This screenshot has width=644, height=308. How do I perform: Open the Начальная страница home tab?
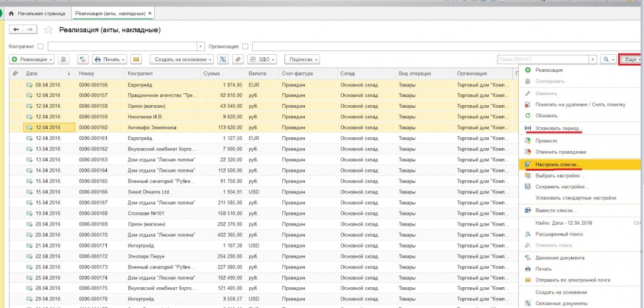tap(37, 14)
